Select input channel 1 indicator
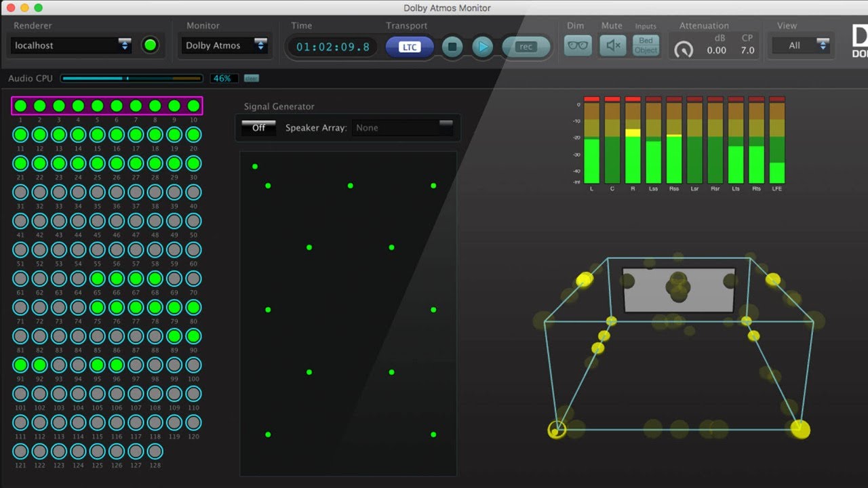Image resolution: width=868 pixels, height=488 pixels. point(20,106)
